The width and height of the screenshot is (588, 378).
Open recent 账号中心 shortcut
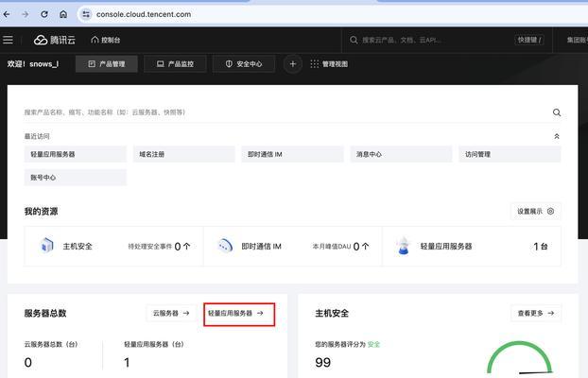76,178
